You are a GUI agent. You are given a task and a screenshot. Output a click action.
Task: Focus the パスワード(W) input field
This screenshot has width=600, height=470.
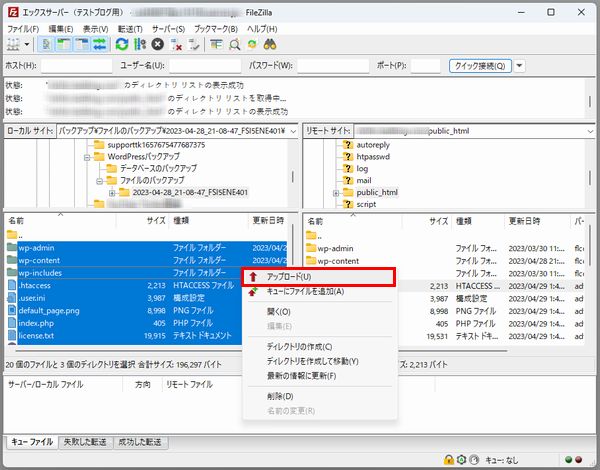(333, 66)
